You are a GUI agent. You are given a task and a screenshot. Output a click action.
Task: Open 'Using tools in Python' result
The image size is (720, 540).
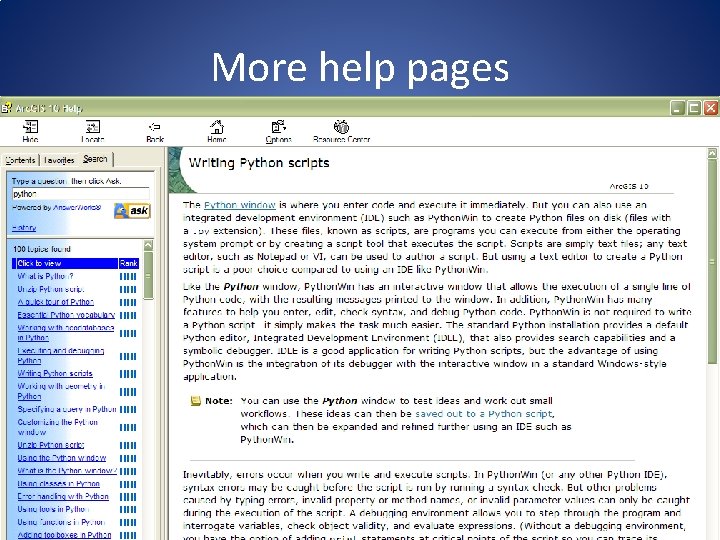tap(53, 509)
